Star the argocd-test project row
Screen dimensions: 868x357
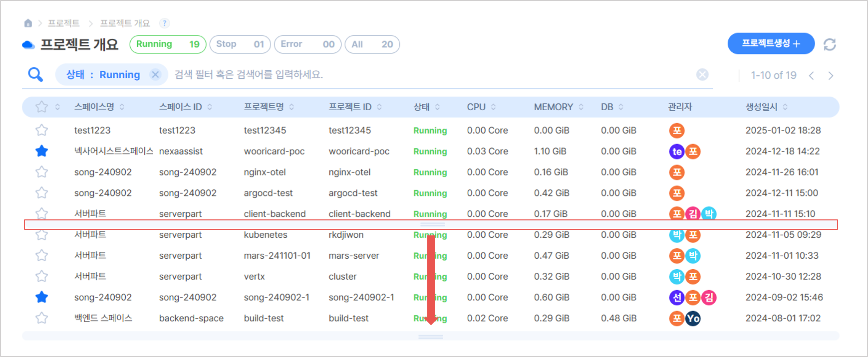tap(41, 193)
